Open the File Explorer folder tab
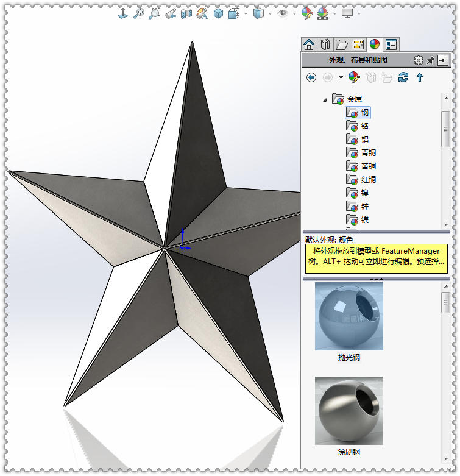The height and width of the screenshot is (476, 460). (342, 44)
